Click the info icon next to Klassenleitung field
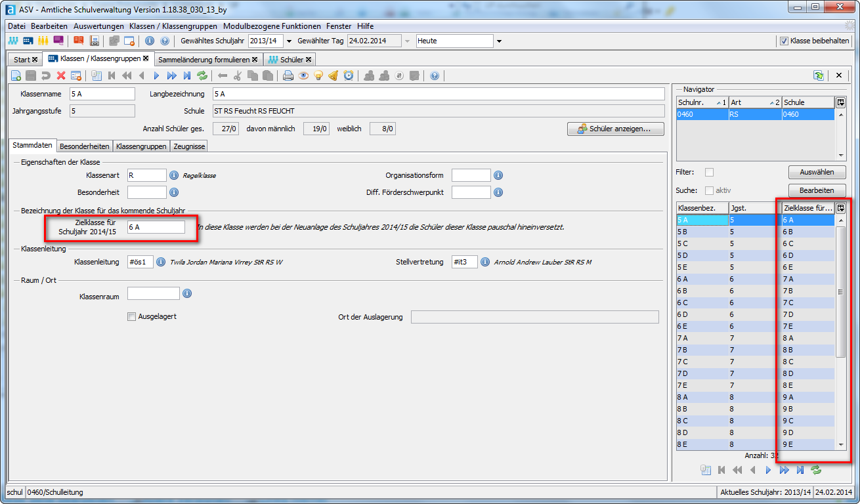This screenshot has height=504, width=860. tap(161, 262)
